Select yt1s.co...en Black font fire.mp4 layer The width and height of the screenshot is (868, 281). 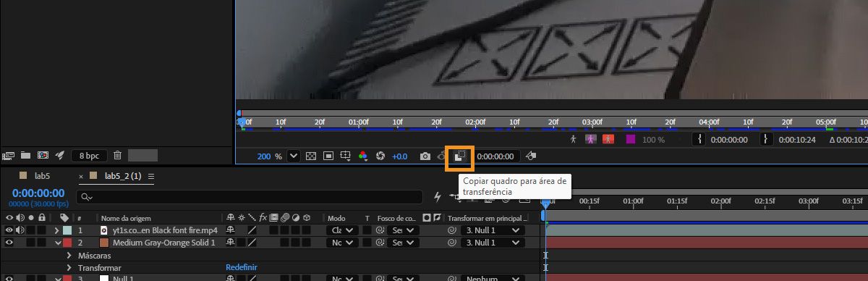(x=165, y=230)
